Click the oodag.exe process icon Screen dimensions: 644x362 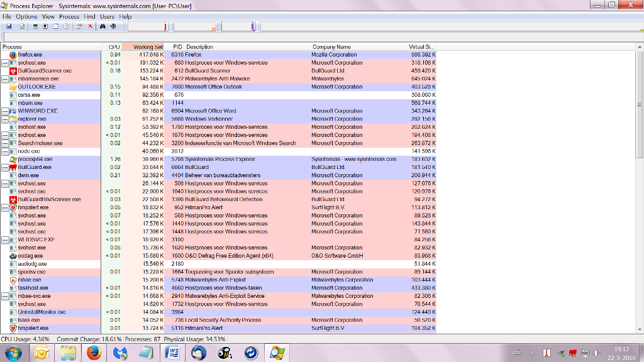pyautogui.click(x=13, y=256)
